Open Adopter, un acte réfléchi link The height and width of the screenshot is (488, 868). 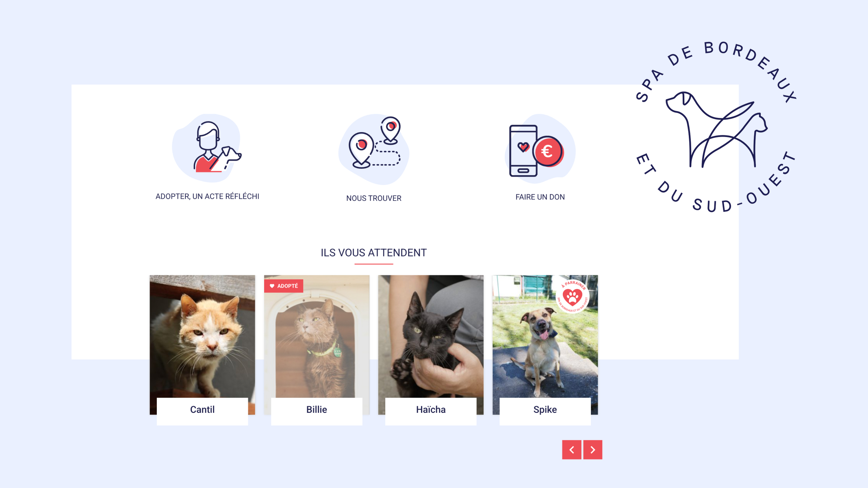point(207,196)
